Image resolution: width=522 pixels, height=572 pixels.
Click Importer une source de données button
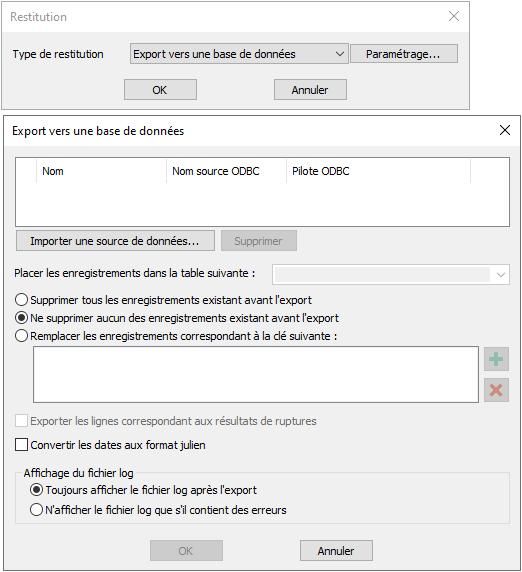click(115, 241)
